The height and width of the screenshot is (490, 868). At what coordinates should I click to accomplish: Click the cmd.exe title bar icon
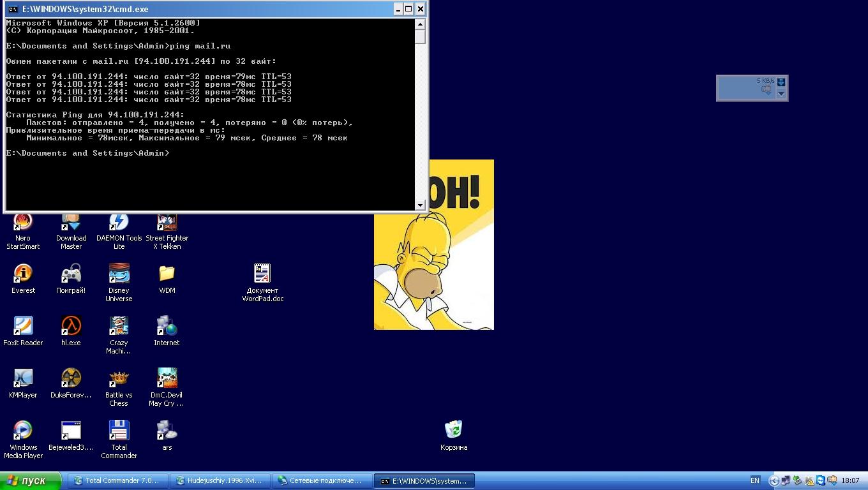[x=13, y=9]
